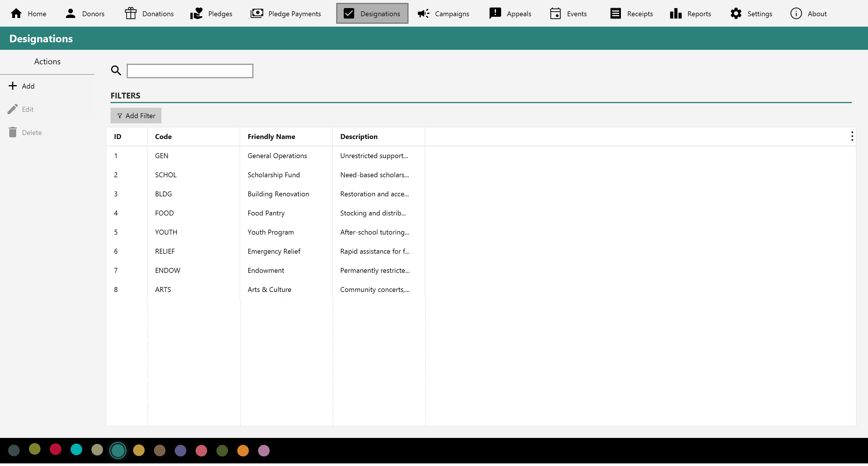Viewport: 868px width, 466px height.
Task: Click the Pledge Payments cash icon
Action: [x=257, y=14]
